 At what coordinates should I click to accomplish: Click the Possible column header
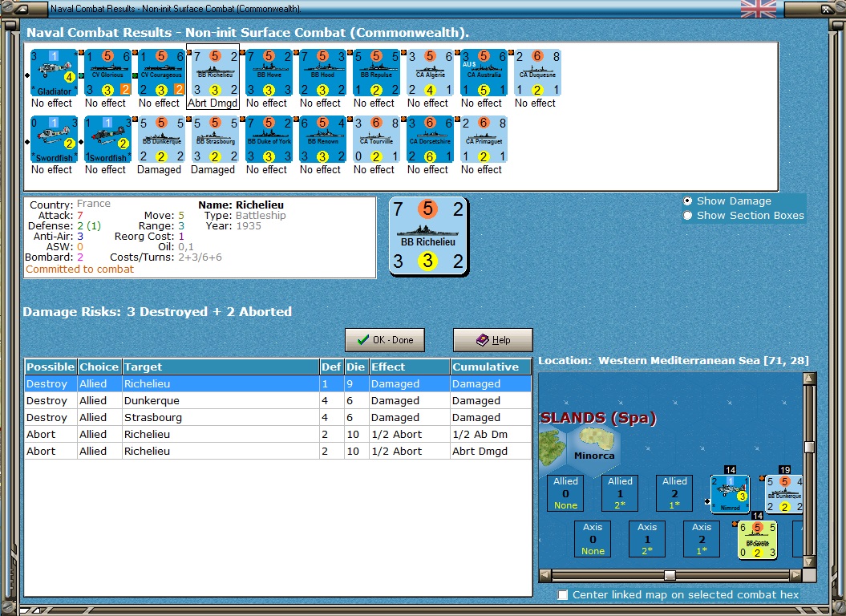point(51,367)
